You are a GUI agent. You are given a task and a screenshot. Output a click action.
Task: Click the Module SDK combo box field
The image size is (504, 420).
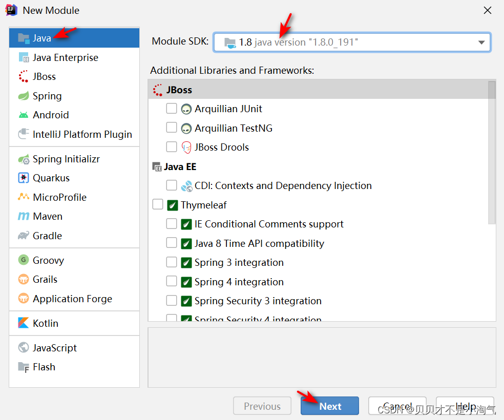click(x=352, y=42)
